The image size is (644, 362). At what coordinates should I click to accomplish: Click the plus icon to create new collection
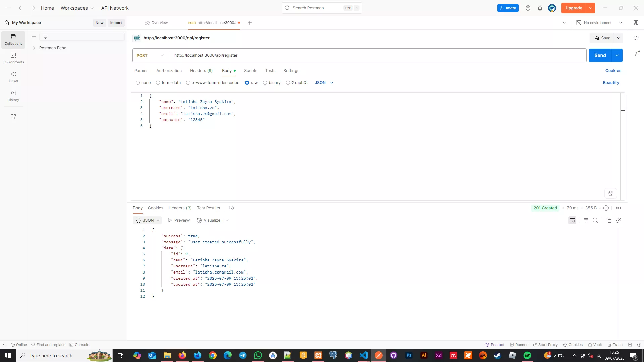tap(34, 37)
